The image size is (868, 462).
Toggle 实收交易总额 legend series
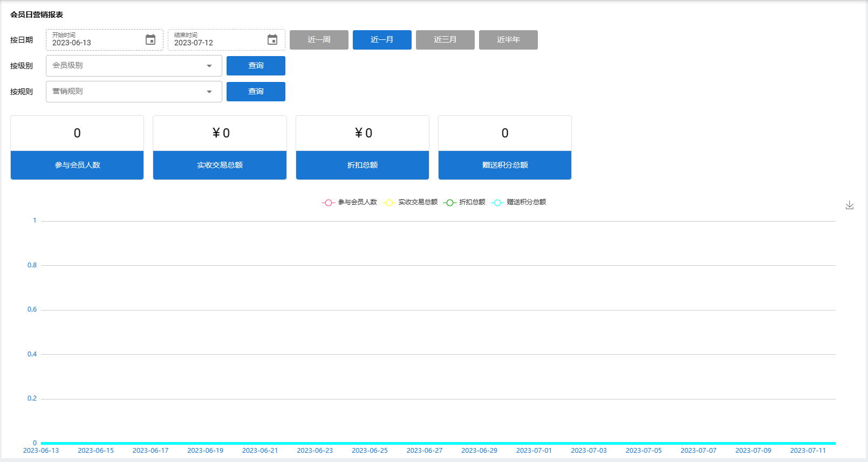pyautogui.click(x=411, y=202)
